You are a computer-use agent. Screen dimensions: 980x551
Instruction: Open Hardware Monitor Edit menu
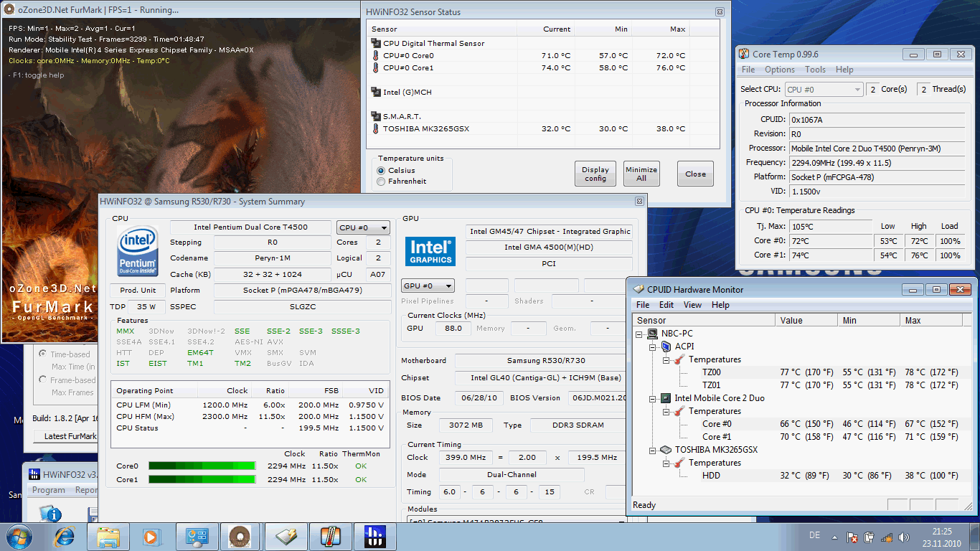point(666,305)
